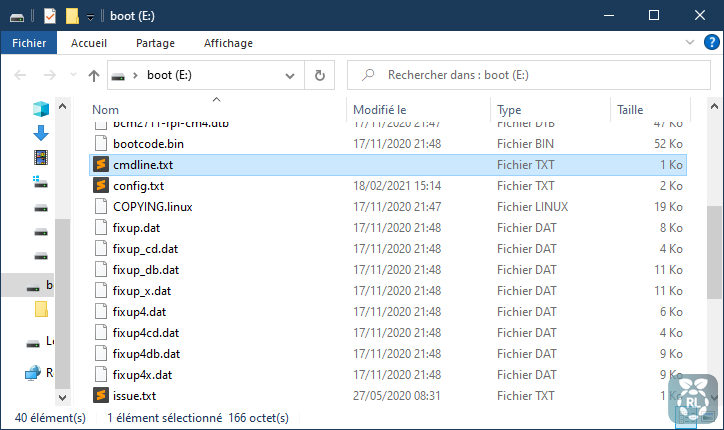Click the boot (E:) address breadcrumb
Image resolution: width=724 pixels, height=430 pixels.
tap(169, 75)
